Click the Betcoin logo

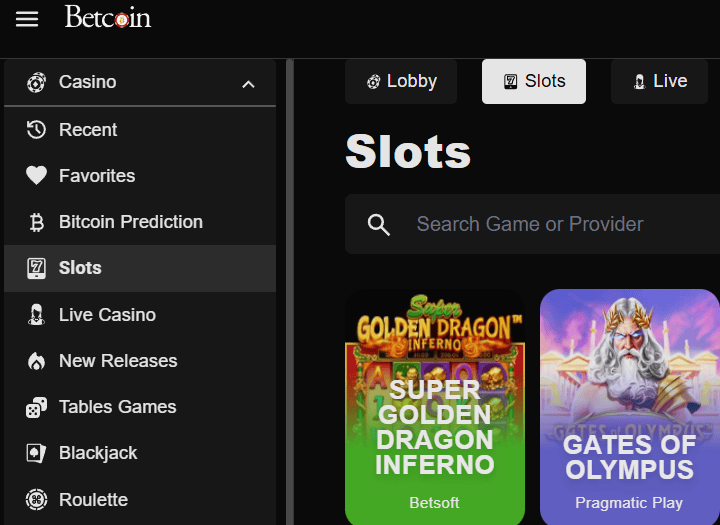(108, 17)
